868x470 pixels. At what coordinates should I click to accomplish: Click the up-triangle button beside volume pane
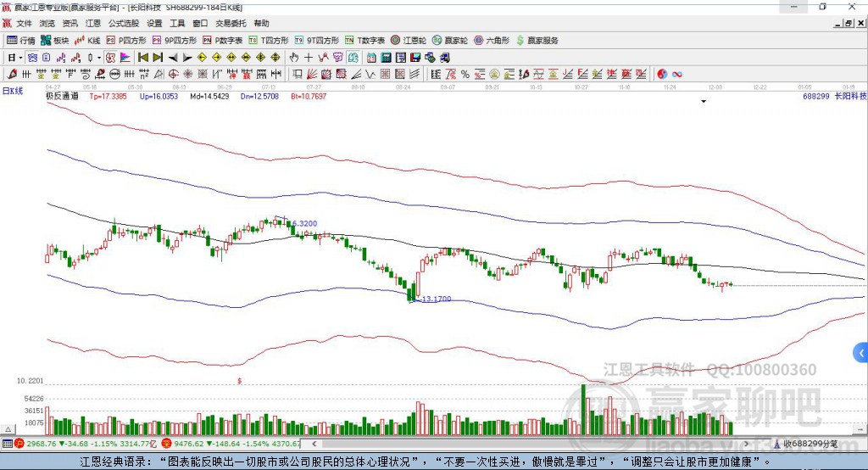pyautogui.click(x=8, y=429)
